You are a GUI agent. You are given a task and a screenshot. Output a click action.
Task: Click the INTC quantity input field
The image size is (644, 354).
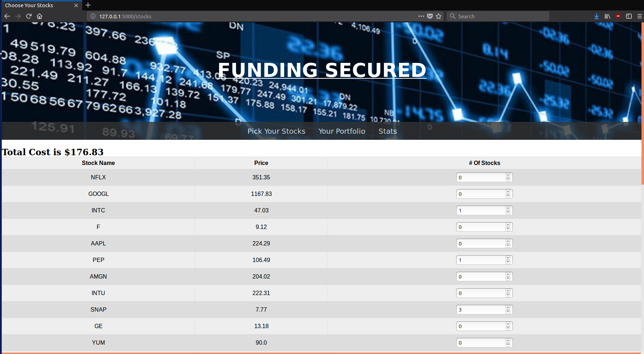pyautogui.click(x=484, y=210)
